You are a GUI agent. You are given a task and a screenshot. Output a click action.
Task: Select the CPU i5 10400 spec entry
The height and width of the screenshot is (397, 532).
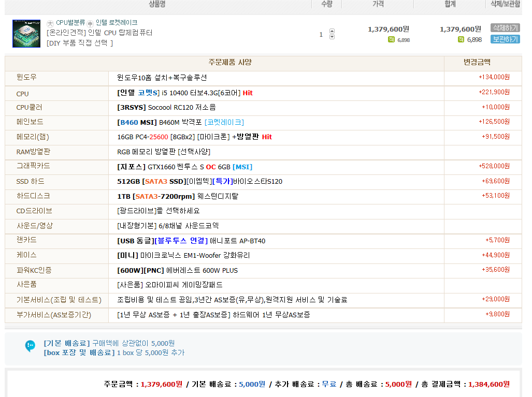(x=185, y=93)
